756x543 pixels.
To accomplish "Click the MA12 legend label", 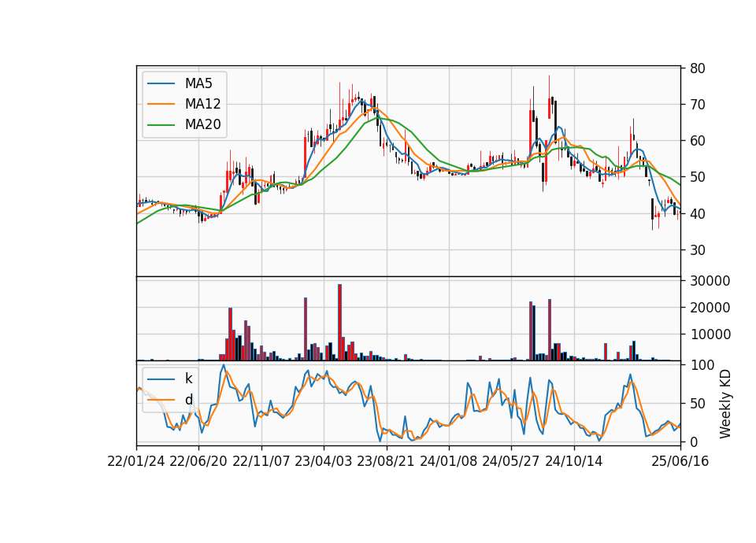I will (202, 104).
